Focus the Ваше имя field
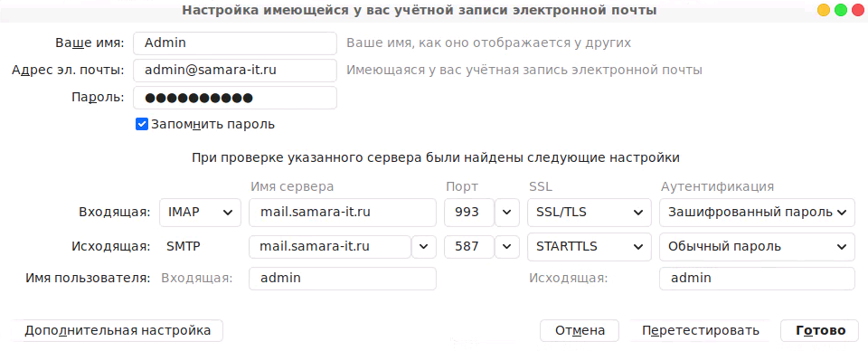This screenshot has width=868, height=351. tap(235, 43)
